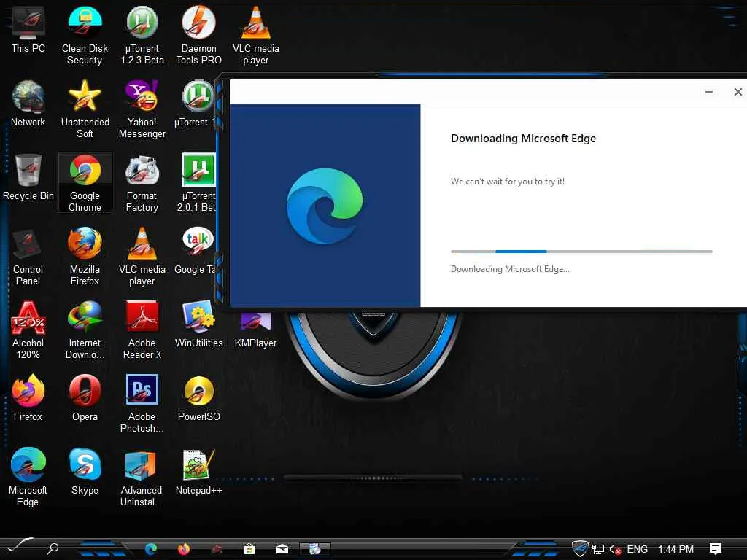Open VLC media player beside Mozilla Firefox
The width and height of the screenshot is (747, 560).
[x=142, y=257]
